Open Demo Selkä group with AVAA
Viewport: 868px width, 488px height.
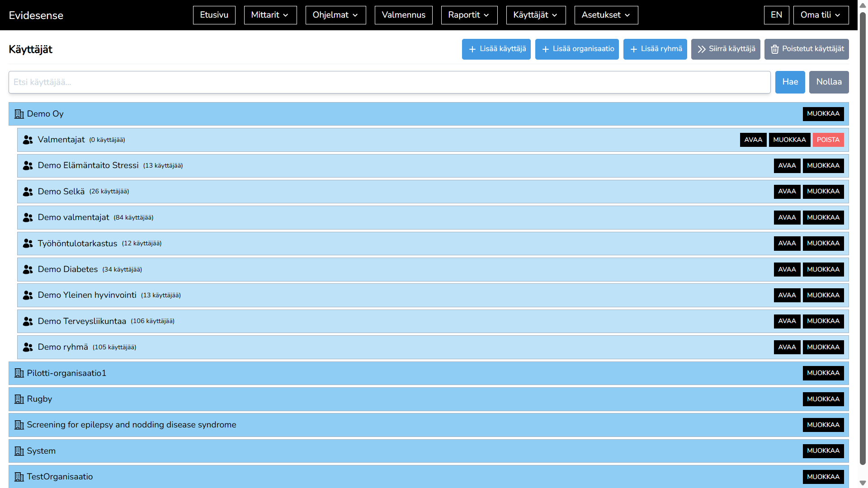click(x=787, y=192)
